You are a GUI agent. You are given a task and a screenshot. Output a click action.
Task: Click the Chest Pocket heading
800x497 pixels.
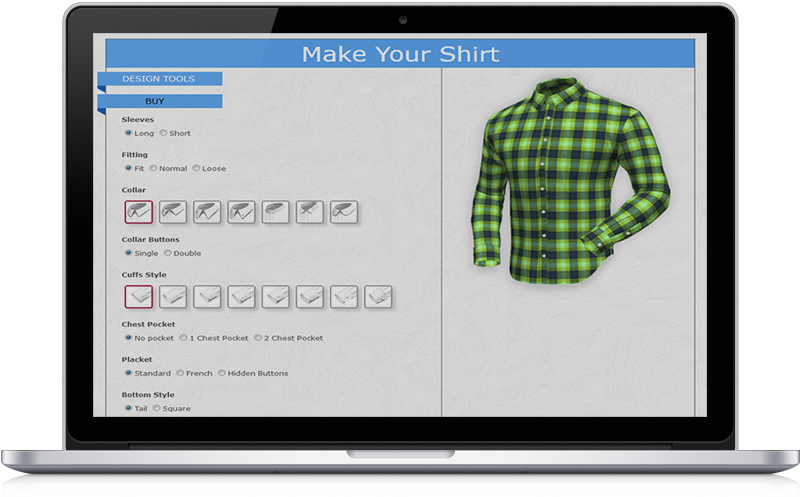148,324
